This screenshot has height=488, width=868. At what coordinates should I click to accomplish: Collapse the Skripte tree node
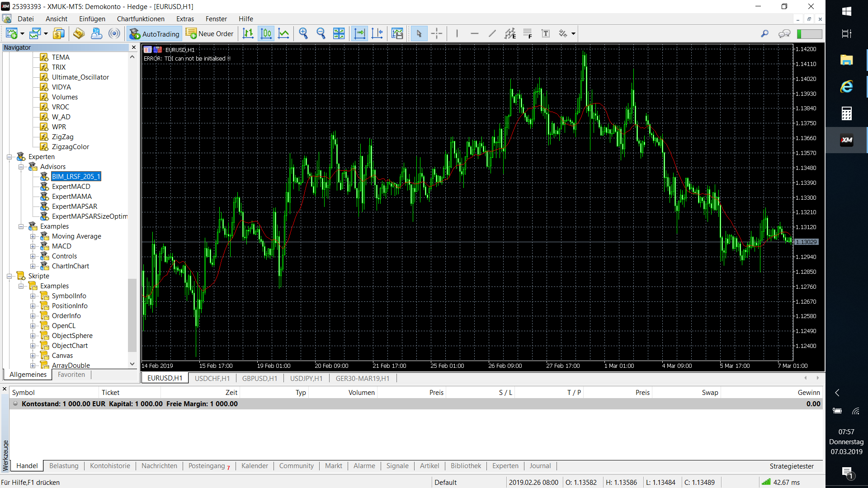coord(9,276)
